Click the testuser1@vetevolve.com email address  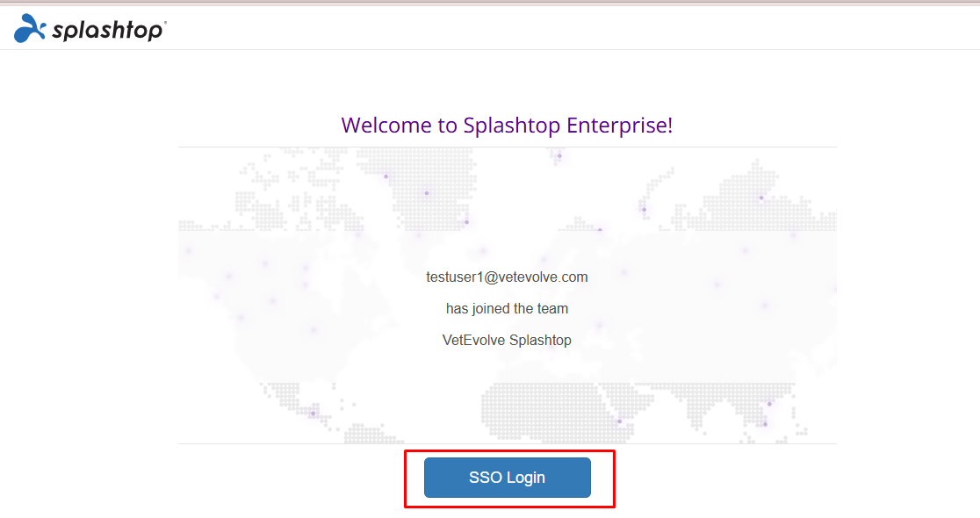point(507,277)
